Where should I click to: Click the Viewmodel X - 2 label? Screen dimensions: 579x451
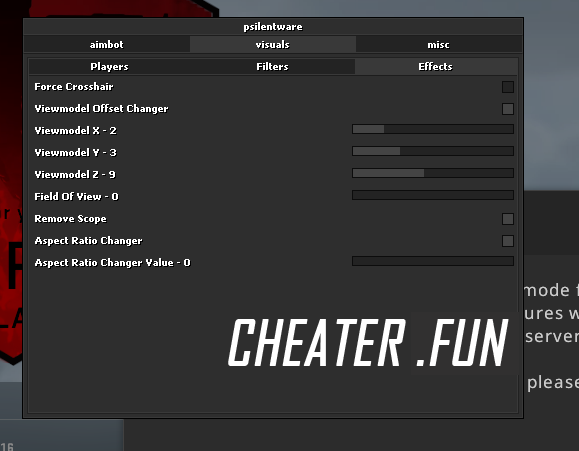[75, 130]
